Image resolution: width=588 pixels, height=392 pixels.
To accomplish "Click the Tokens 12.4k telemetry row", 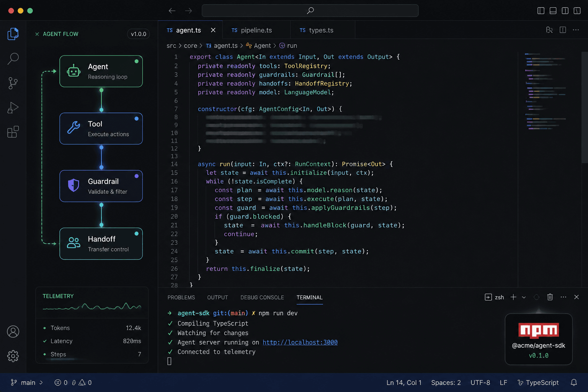I will click(x=92, y=328).
